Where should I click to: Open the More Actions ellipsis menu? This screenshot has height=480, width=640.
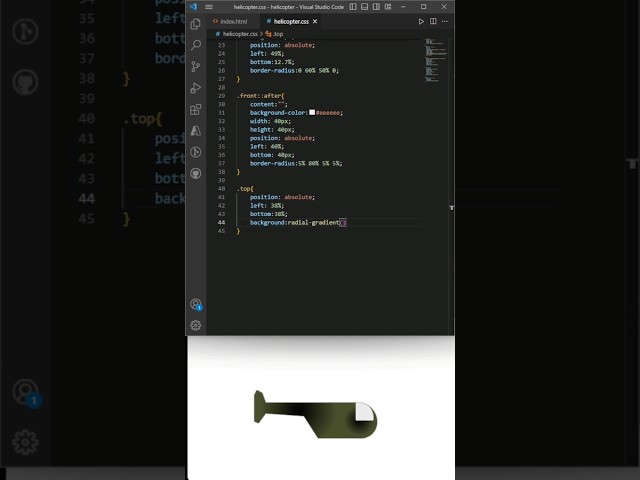point(445,21)
